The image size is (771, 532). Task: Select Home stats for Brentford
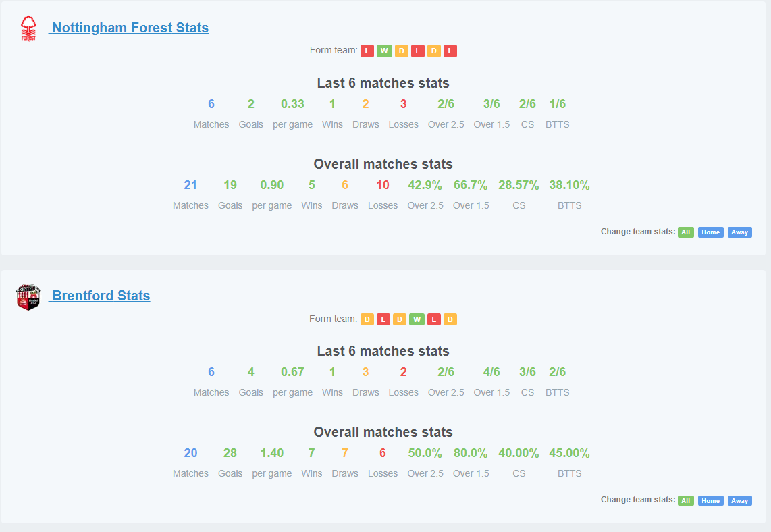pos(710,500)
